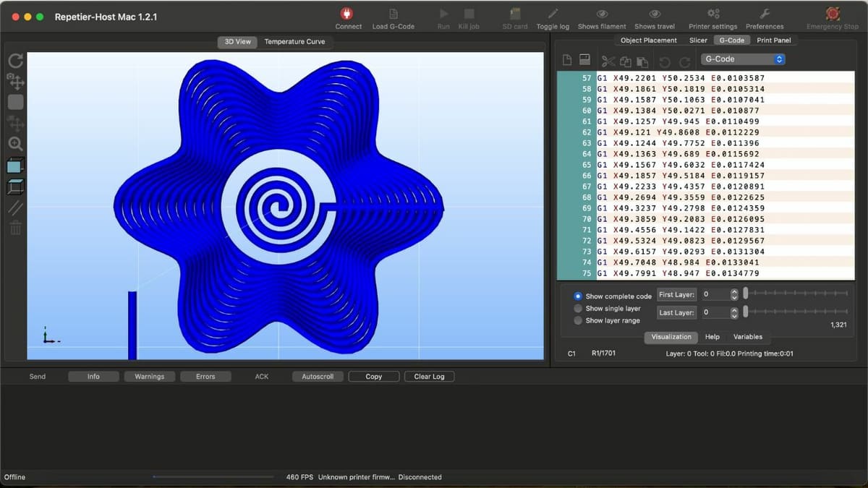Toggle the Shows travel eye

[655, 14]
